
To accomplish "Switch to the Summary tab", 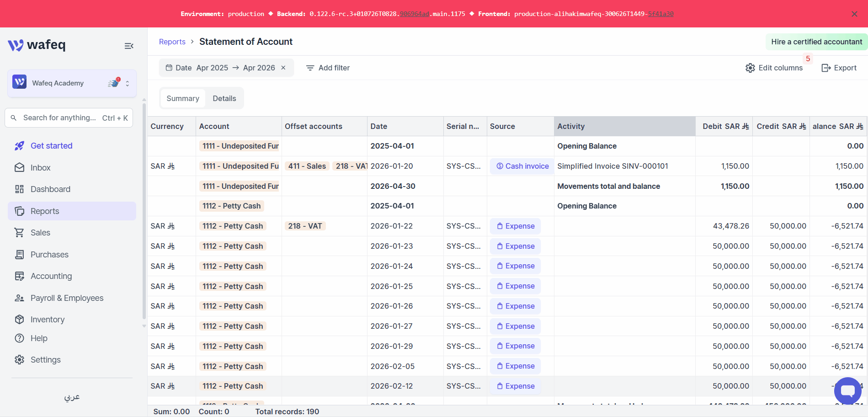I will click(183, 98).
